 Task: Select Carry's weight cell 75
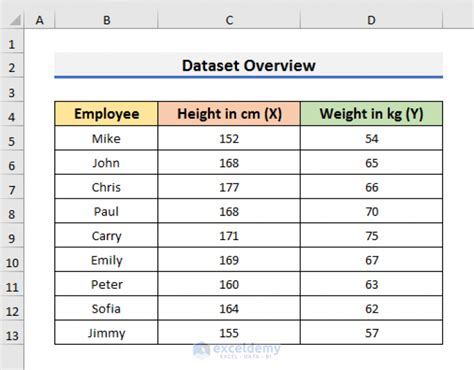(x=371, y=236)
